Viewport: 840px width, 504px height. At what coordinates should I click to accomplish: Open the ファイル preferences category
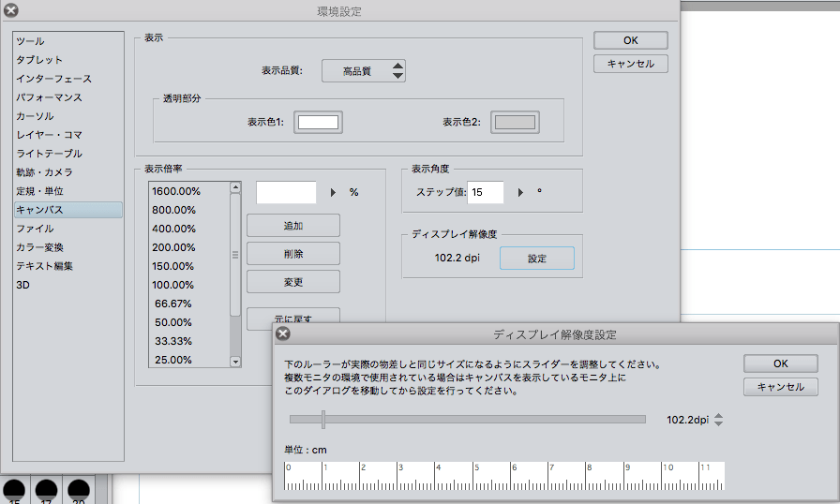point(35,229)
